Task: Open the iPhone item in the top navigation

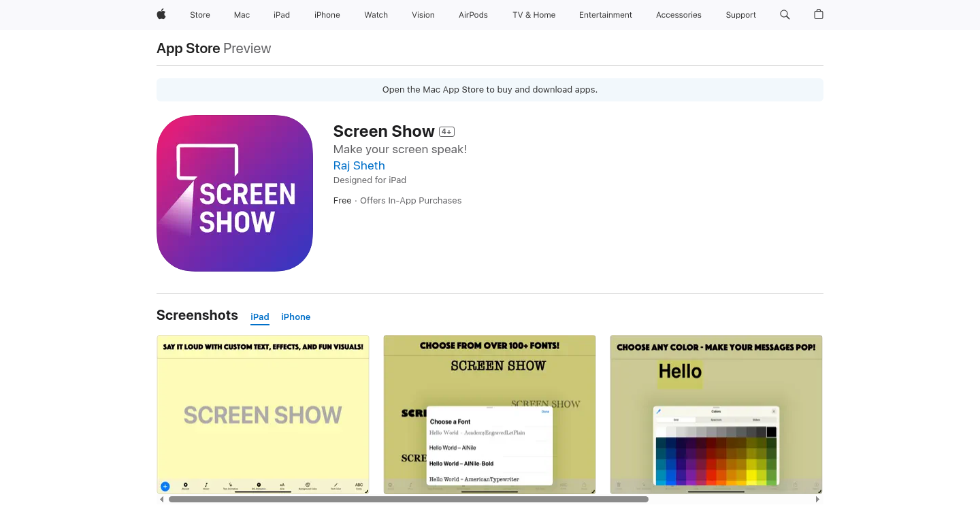Action: (327, 15)
